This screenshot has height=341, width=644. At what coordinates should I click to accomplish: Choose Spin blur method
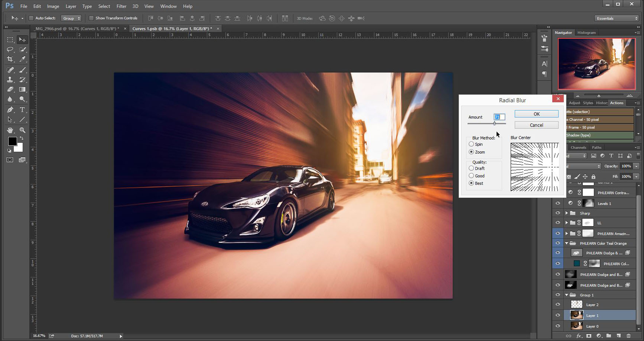click(471, 144)
